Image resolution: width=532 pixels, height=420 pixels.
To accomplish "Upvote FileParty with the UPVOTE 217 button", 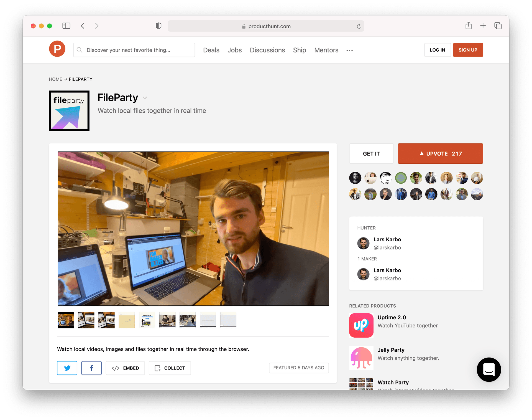I will tap(440, 154).
